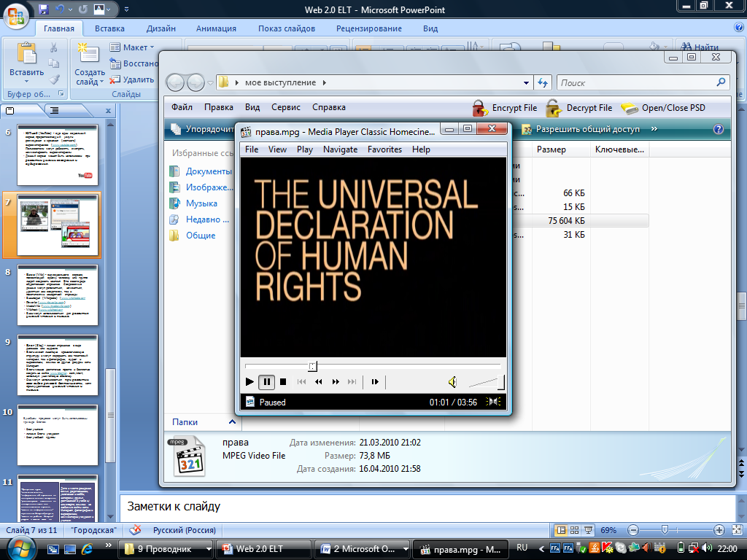Screen dimensions: 747x560
Task: Expand hidden Explorer toolbar commands chevron
Action: (x=654, y=129)
